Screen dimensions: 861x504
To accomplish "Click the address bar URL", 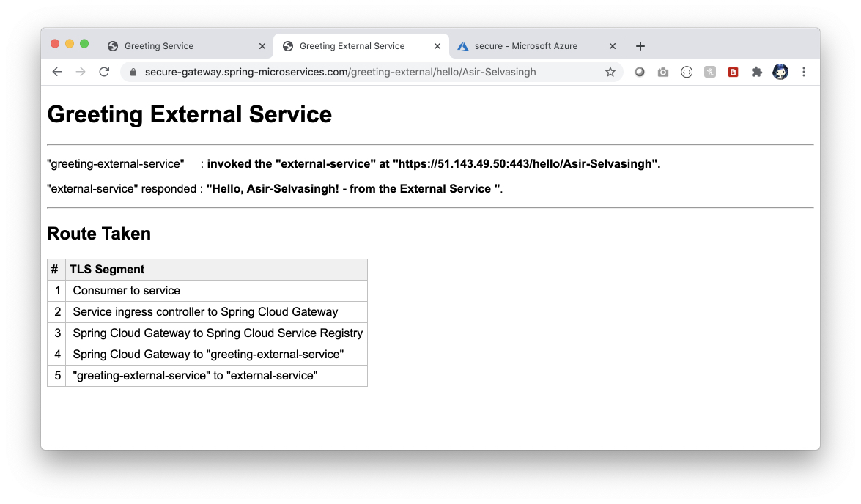I will 341,72.
